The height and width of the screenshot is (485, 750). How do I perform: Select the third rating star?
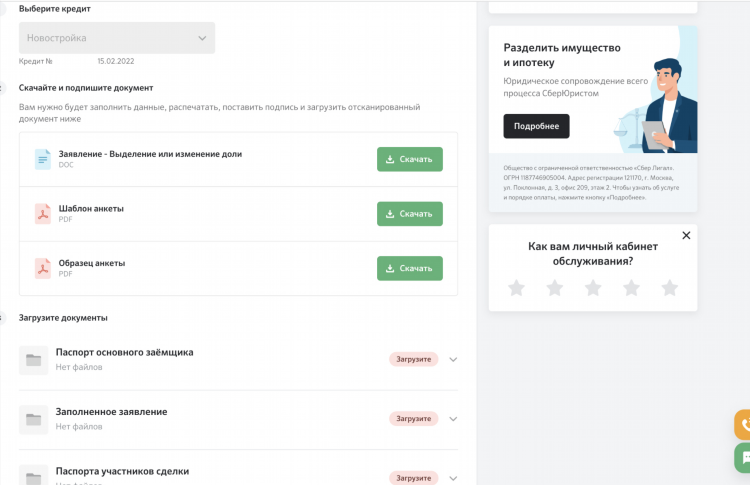tap(593, 288)
